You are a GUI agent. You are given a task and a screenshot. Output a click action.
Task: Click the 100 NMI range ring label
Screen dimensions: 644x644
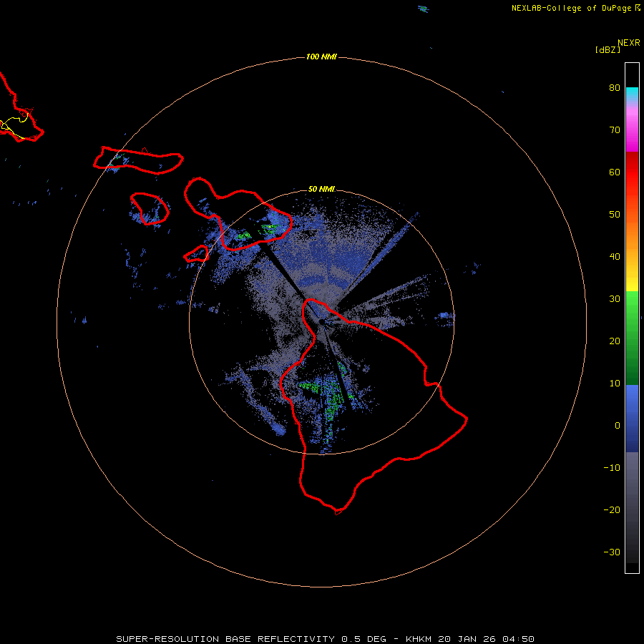tap(321, 57)
